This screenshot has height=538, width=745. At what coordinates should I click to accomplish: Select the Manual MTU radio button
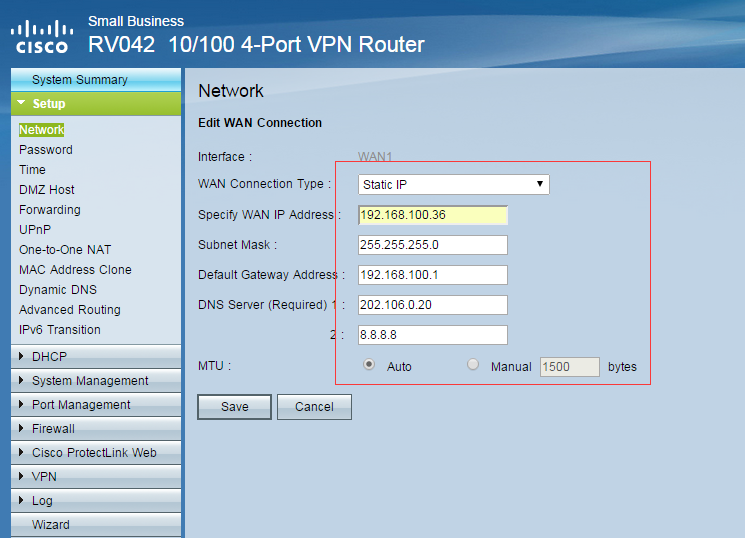click(473, 366)
